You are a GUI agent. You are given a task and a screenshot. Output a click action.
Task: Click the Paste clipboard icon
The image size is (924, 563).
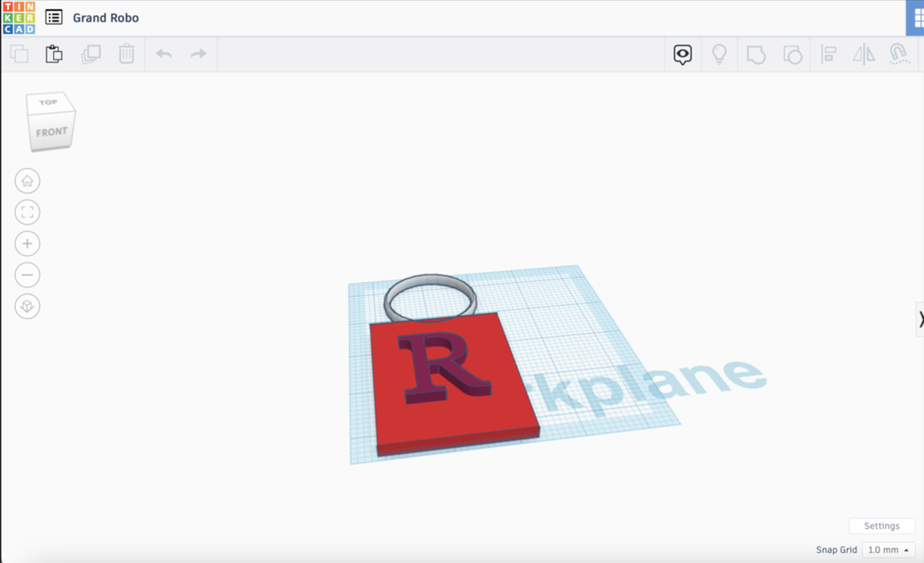(x=54, y=54)
